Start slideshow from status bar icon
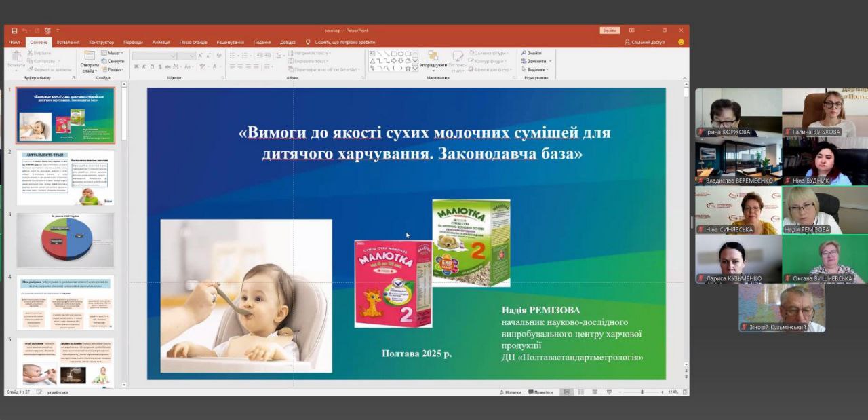Screen dimensions: 868x420 point(608,392)
